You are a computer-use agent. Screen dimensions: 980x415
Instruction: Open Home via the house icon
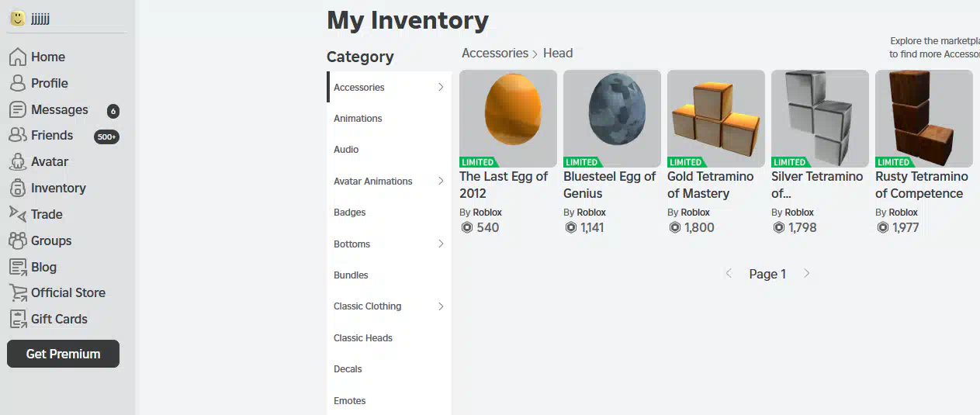tap(17, 57)
